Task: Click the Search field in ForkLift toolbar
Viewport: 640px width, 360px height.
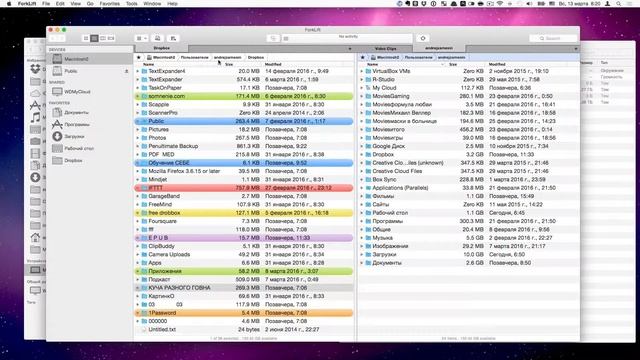Action: tap(553, 38)
